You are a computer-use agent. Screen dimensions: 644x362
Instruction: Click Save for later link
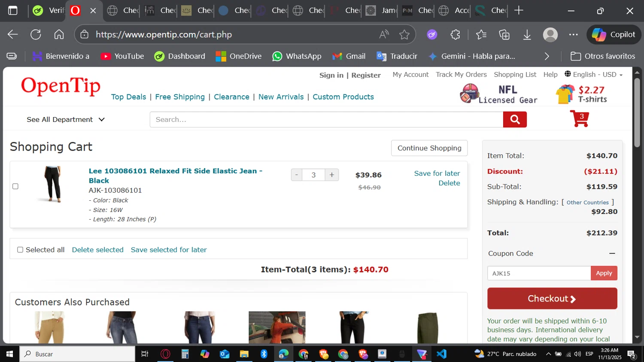pos(437,173)
